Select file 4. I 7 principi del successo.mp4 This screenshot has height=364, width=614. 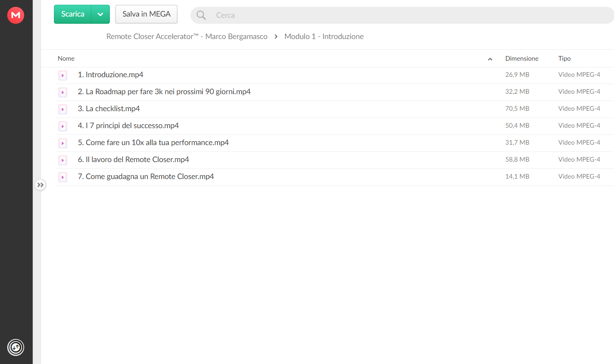tap(128, 126)
